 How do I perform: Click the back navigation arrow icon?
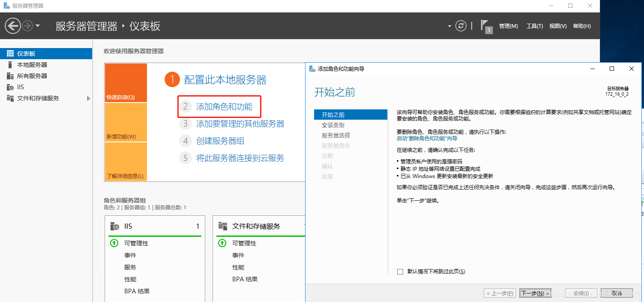click(13, 26)
